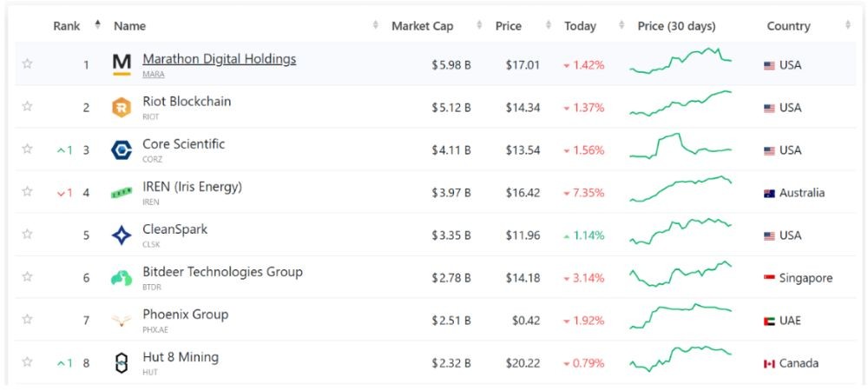Open the Bitdeer Technologies Group link
868x391 pixels.
click(x=222, y=272)
